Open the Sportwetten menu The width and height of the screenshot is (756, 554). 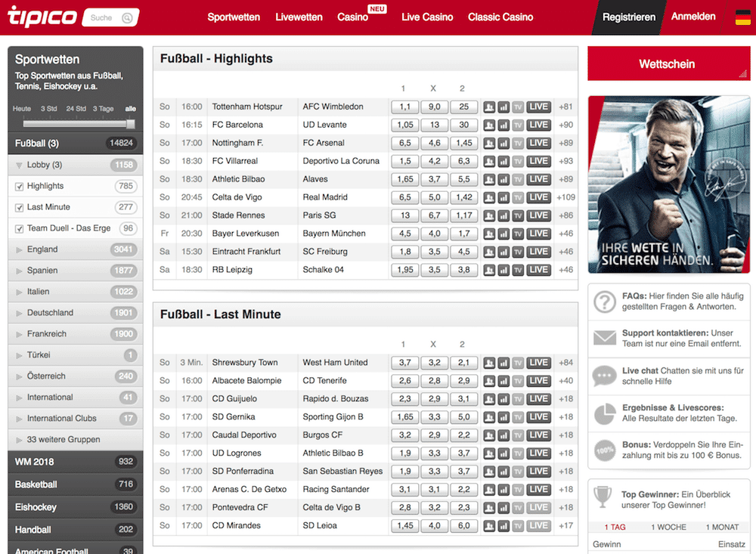(x=234, y=17)
